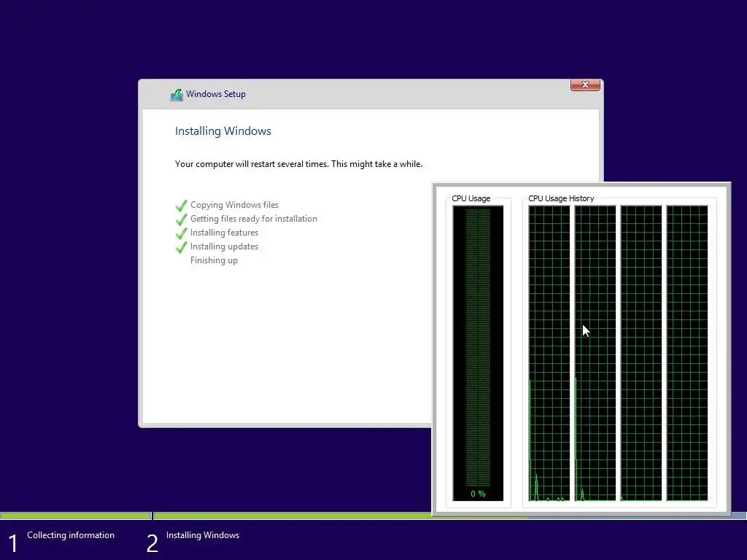The height and width of the screenshot is (560, 747).
Task: Click the second CPU usage history graph
Action: pos(595,353)
